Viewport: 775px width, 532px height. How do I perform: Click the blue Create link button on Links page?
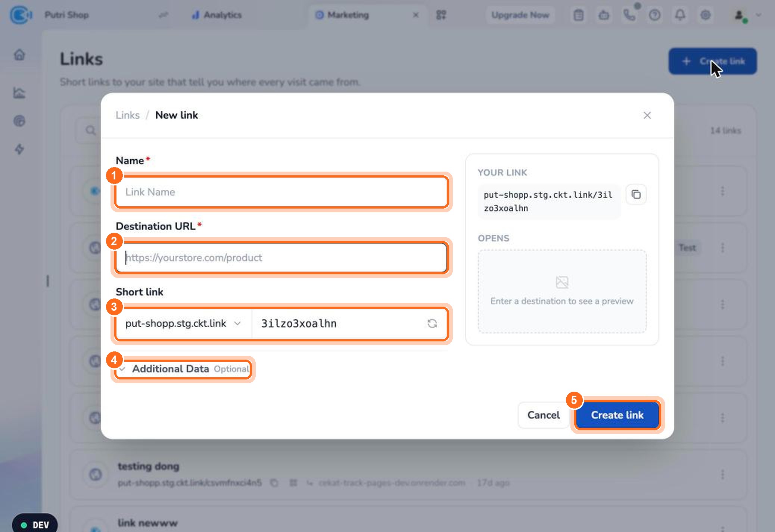click(x=713, y=61)
